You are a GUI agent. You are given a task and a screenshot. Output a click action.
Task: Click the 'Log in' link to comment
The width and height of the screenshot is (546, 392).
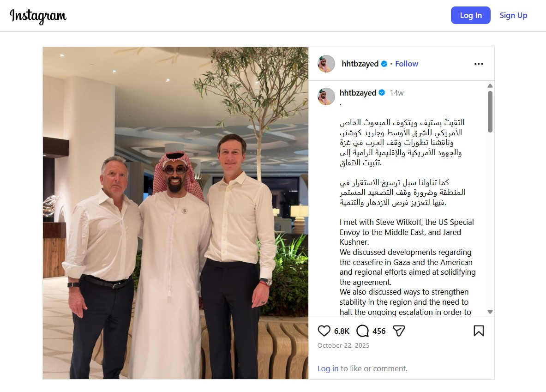328,368
